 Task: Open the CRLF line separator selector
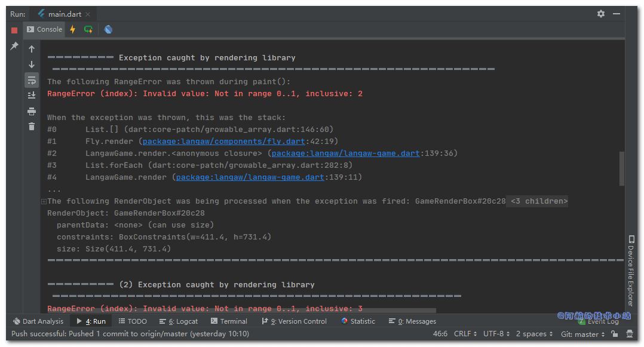(x=465, y=334)
